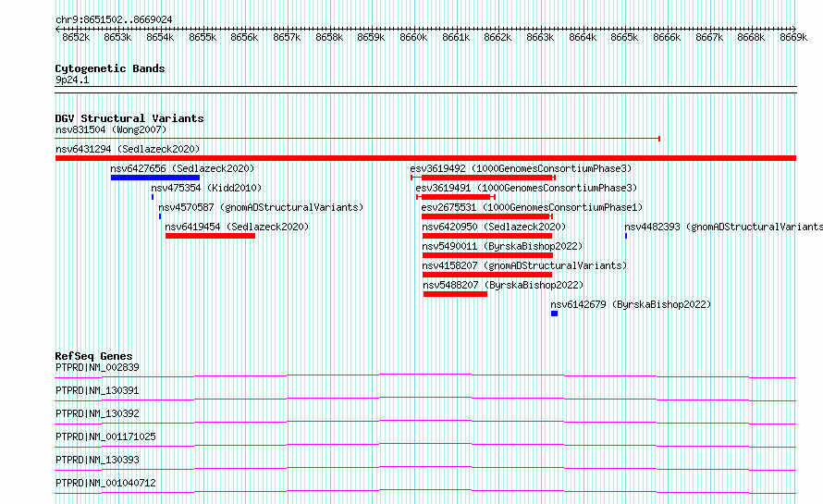The height and width of the screenshot is (504, 823).
Task: Select the 9p24.1 band label
Action: coord(72,80)
